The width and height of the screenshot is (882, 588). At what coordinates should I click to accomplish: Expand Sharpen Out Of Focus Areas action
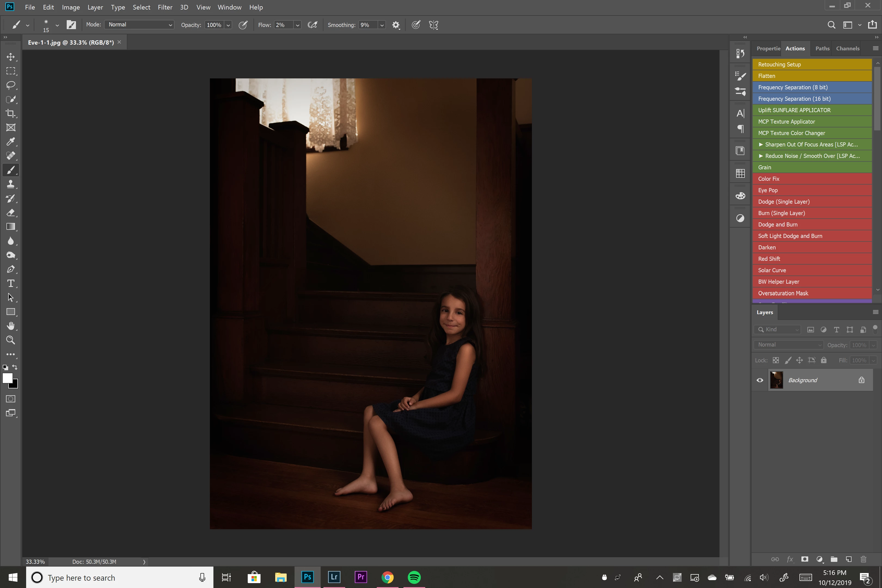[x=761, y=144]
